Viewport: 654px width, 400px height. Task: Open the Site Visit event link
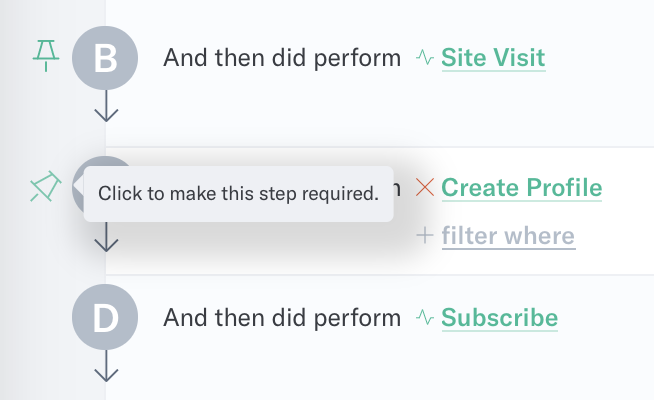click(493, 58)
